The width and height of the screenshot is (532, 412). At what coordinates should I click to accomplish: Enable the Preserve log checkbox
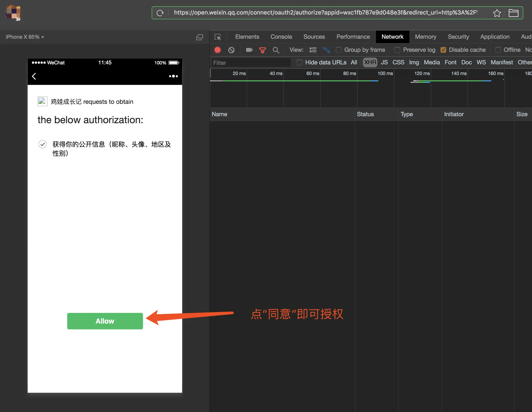coord(397,50)
